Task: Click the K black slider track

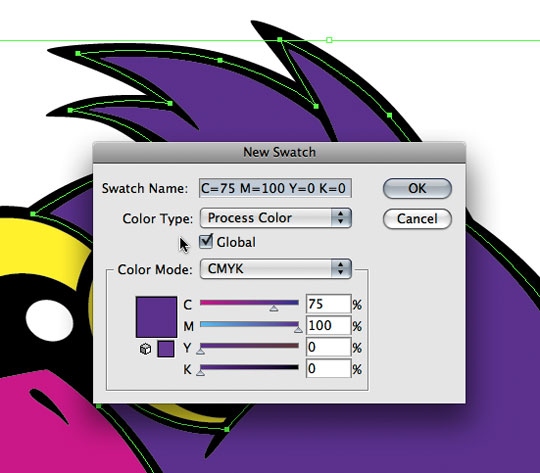Action: pos(249,367)
